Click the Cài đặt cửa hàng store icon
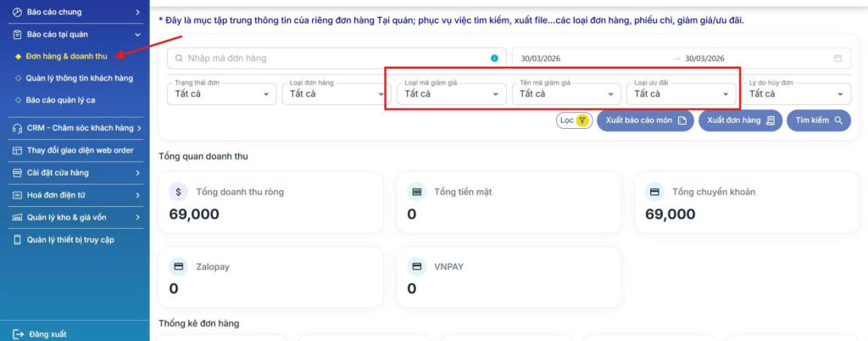868x341 pixels. click(18, 173)
